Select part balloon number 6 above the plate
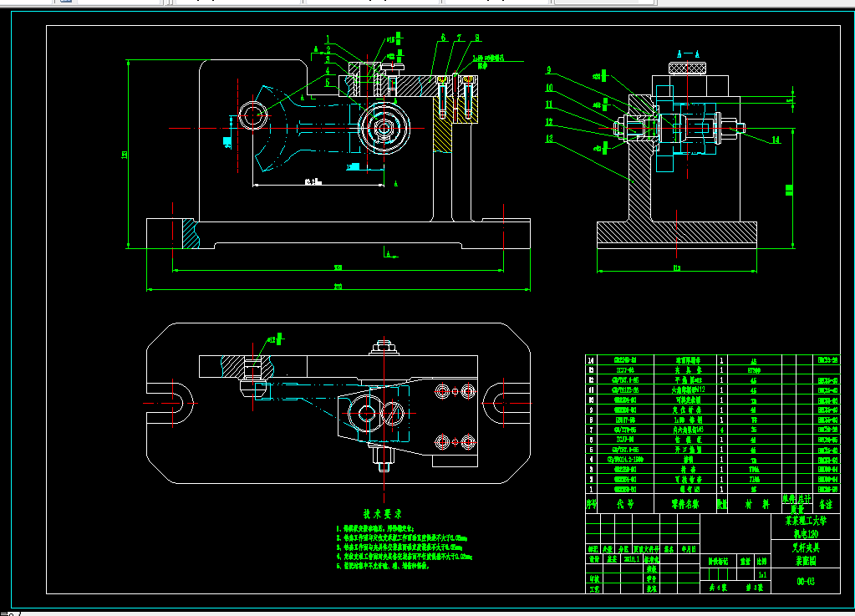 pos(443,38)
